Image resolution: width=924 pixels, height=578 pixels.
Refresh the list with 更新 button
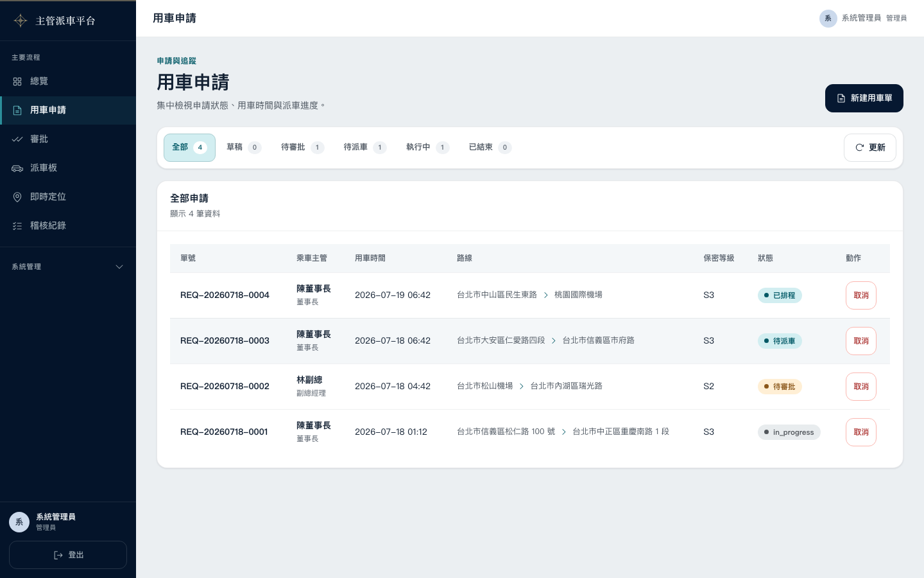pyautogui.click(x=869, y=148)
